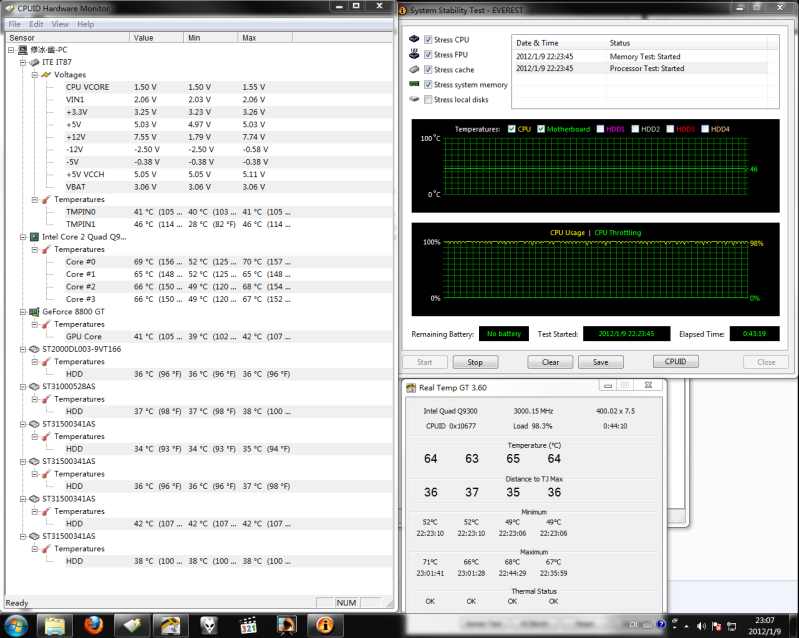This screenshot has width=799, height=638.
Task: Toggle Motherboard temperature graph checkbox
Action: pos(541,129)
